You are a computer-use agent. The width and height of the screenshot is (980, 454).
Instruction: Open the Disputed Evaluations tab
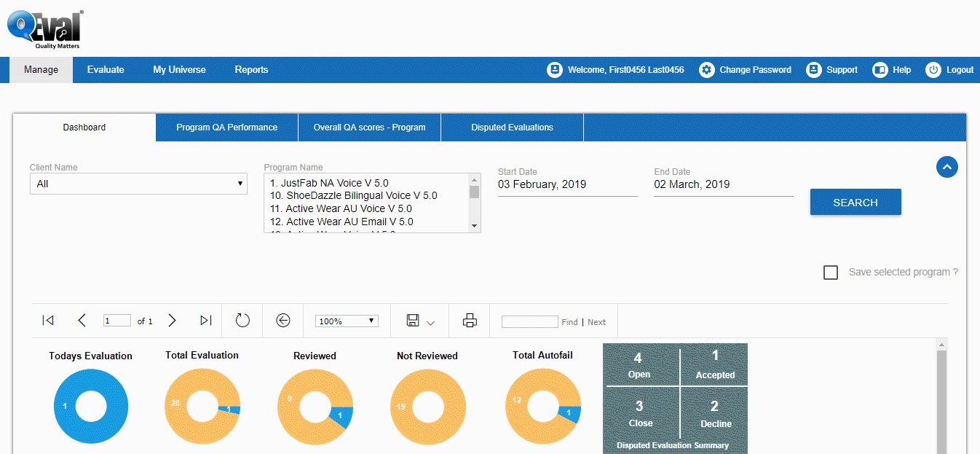click(x=512, y=128)
